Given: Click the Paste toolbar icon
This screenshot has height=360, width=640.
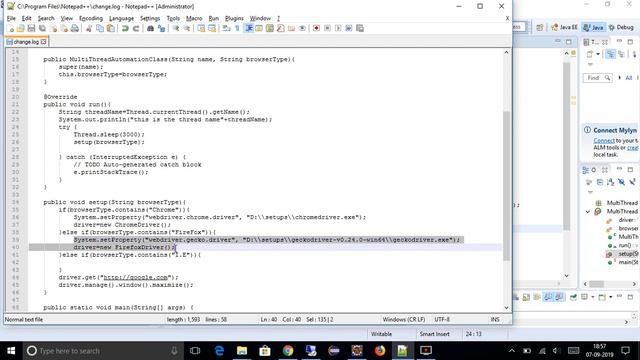Looking at the screenshot, I should [111, 29].
